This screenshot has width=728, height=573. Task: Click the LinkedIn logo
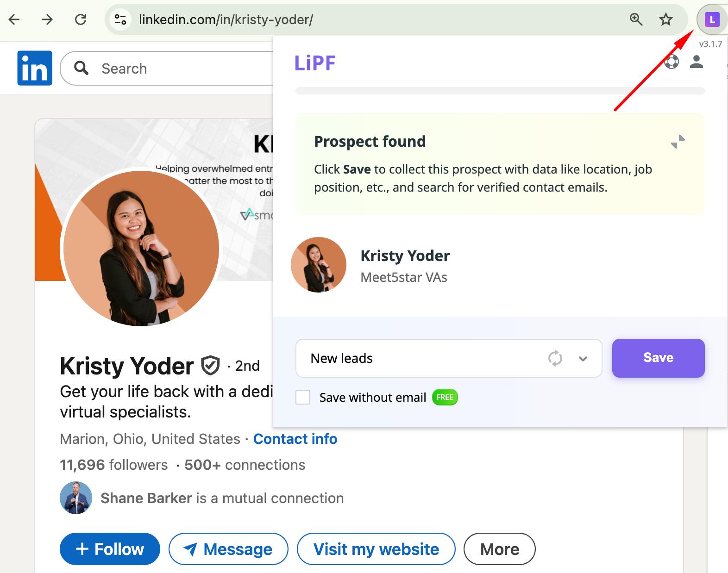coord(35,68)
